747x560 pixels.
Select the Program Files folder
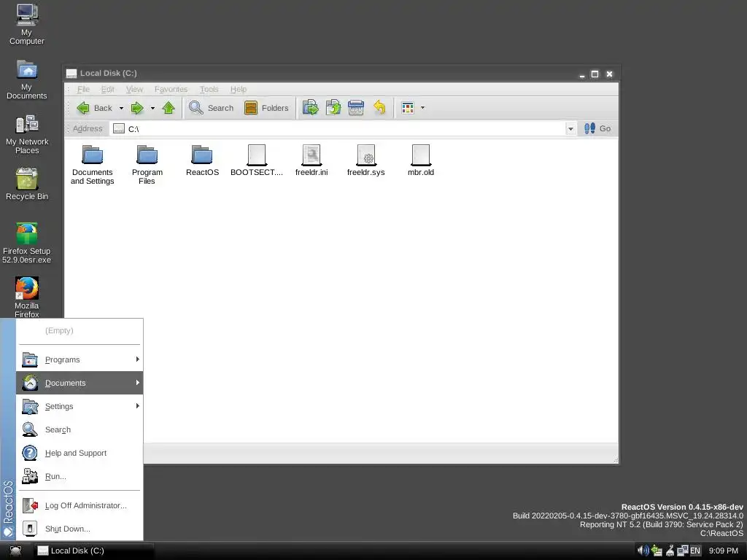(147, 165)
